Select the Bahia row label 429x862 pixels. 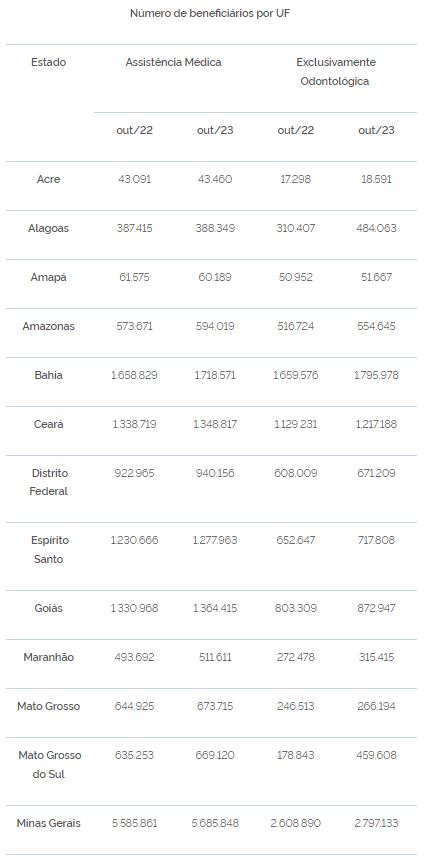pyautogui.click(x=48, y=375)
